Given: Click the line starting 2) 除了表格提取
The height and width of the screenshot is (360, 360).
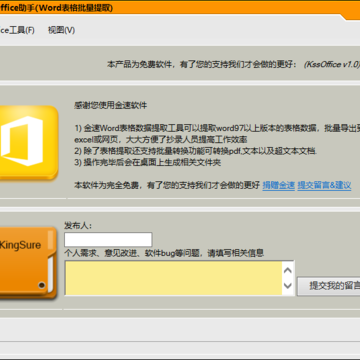Looking at the screenshot, I should [196, 151].
